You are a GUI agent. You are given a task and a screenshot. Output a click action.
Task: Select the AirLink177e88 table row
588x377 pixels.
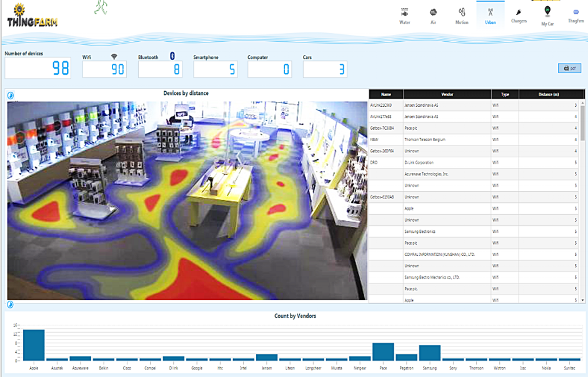[474, 117]
